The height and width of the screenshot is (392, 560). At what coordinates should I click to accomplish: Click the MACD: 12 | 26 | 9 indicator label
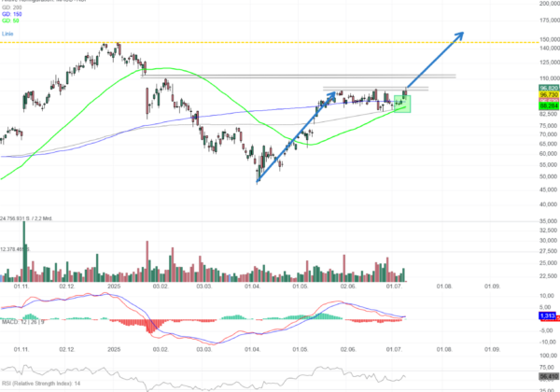tap(23, 322)
